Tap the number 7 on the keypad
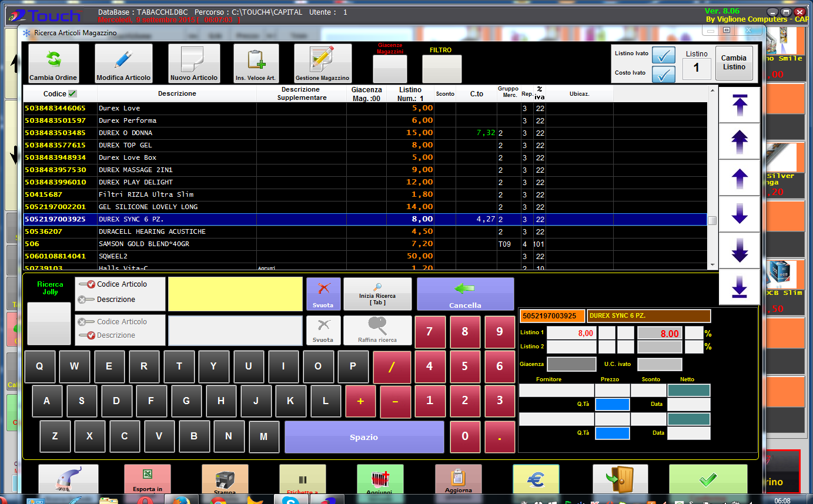The height and width of the screenshot is (504, 813). pyautogui.click(x=429, y=332)
